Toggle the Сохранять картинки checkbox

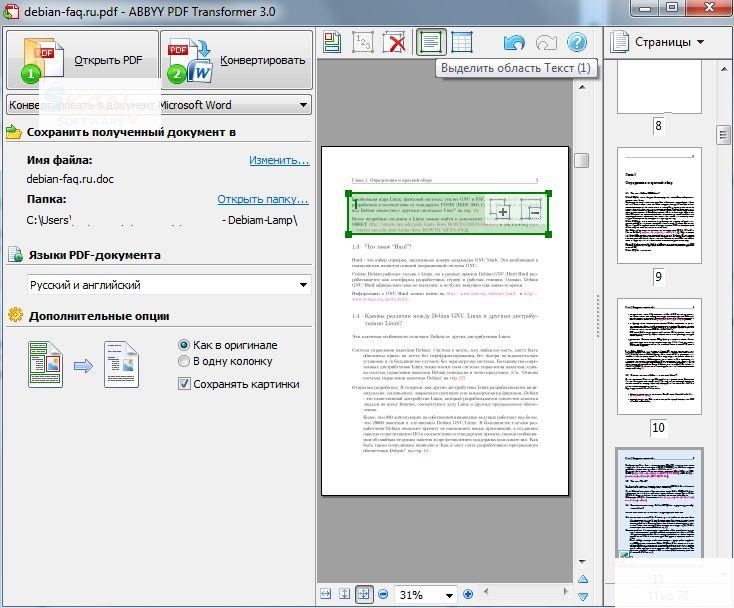(x=184, y=384)
